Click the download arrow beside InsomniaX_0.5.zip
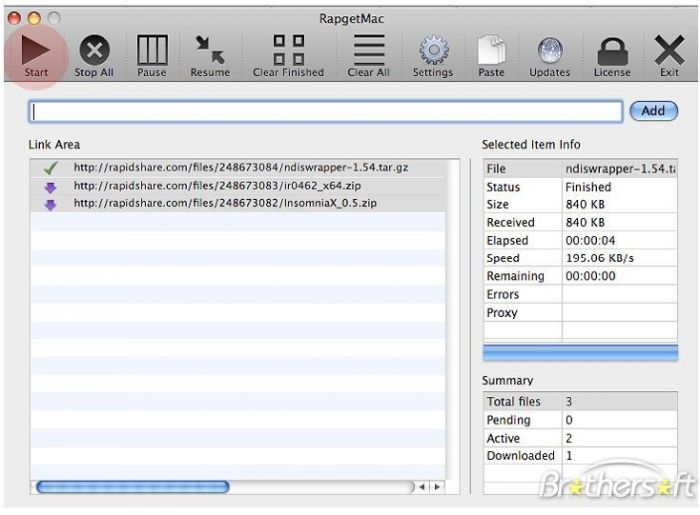The height and width of the screenshot is (515, 700). point(50,205)
